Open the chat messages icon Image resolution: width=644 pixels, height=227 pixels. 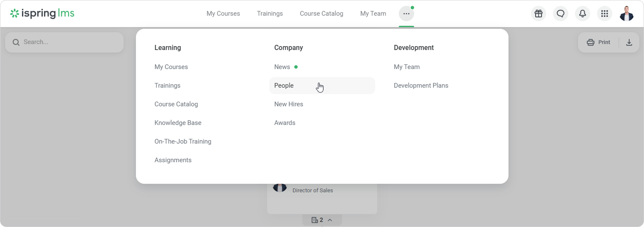click(561, 14)
